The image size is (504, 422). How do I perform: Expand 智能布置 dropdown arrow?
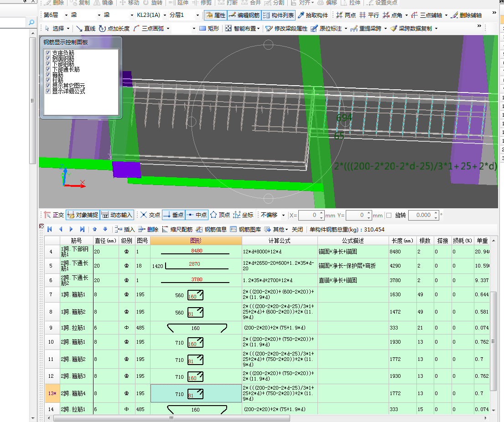(x=259, y=29)
